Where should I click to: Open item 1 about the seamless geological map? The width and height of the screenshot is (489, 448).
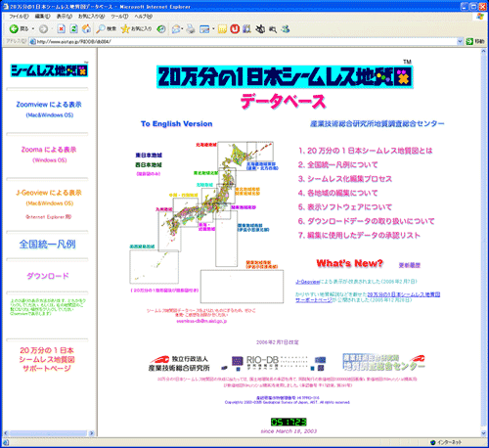366,151
